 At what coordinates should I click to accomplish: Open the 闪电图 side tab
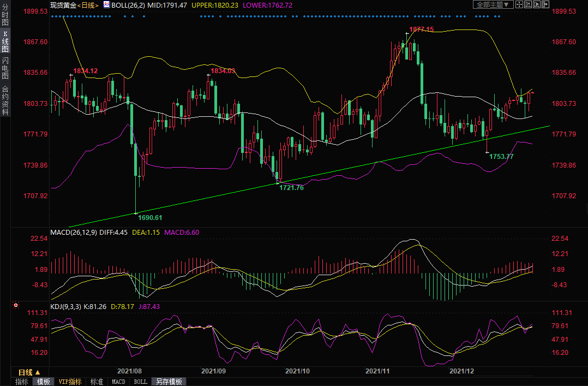point(5,68)
